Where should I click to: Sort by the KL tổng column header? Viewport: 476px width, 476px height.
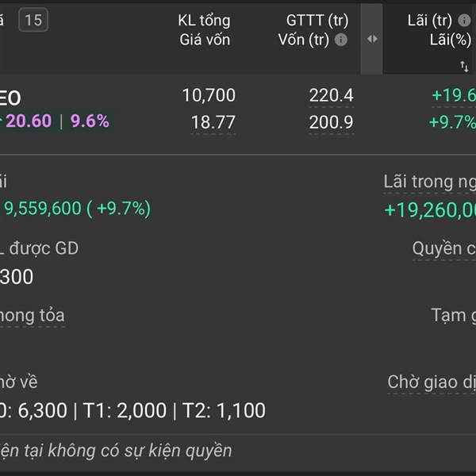204,21
